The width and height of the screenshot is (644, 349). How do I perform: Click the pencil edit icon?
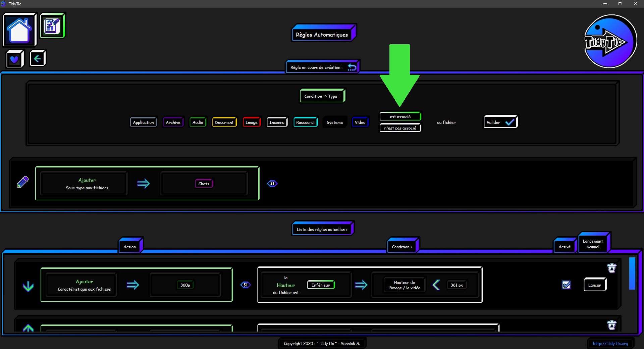click(x=23, y=182)
